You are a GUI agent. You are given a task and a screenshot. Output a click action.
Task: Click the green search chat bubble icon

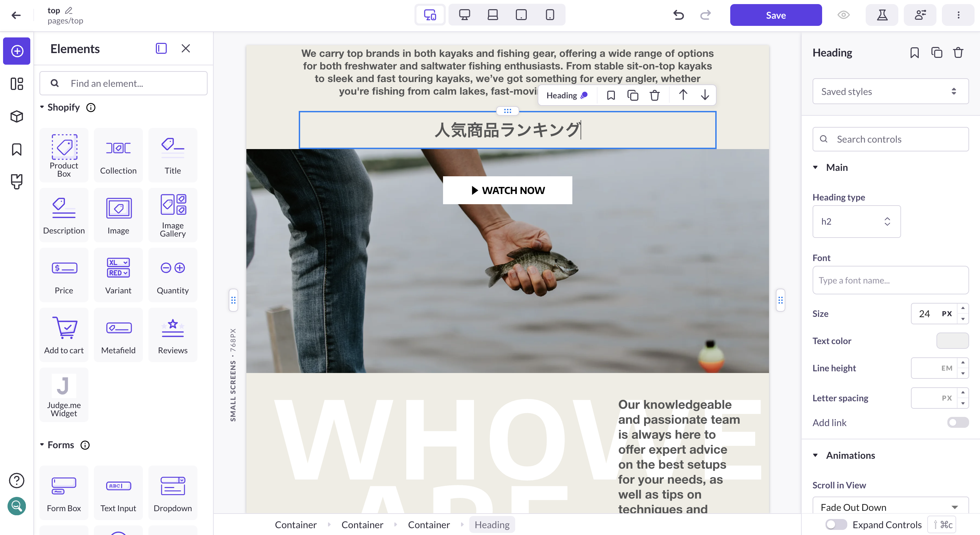[17, 506]
